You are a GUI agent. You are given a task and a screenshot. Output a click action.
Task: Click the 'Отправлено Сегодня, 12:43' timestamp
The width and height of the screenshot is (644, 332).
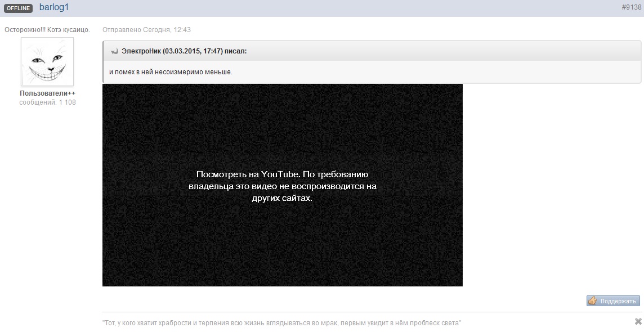146,30
